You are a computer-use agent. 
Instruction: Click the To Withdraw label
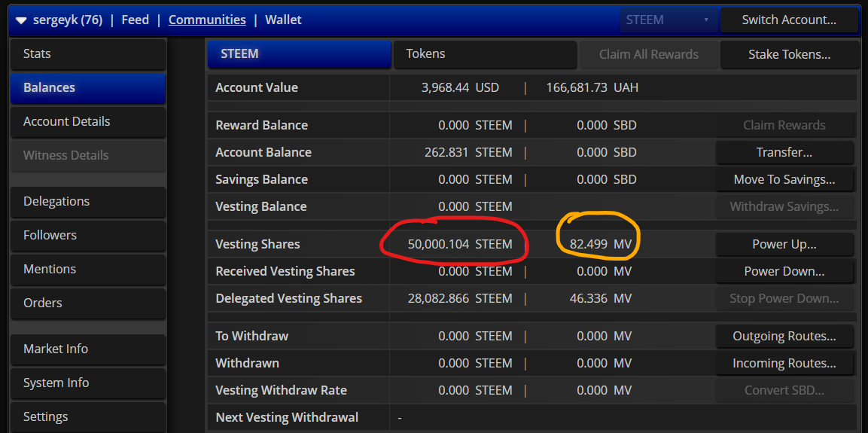tap(252, 336)
